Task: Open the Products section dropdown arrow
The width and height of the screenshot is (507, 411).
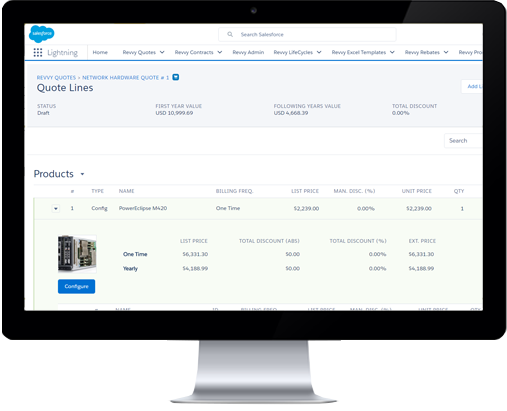Action: click(82, 174)
